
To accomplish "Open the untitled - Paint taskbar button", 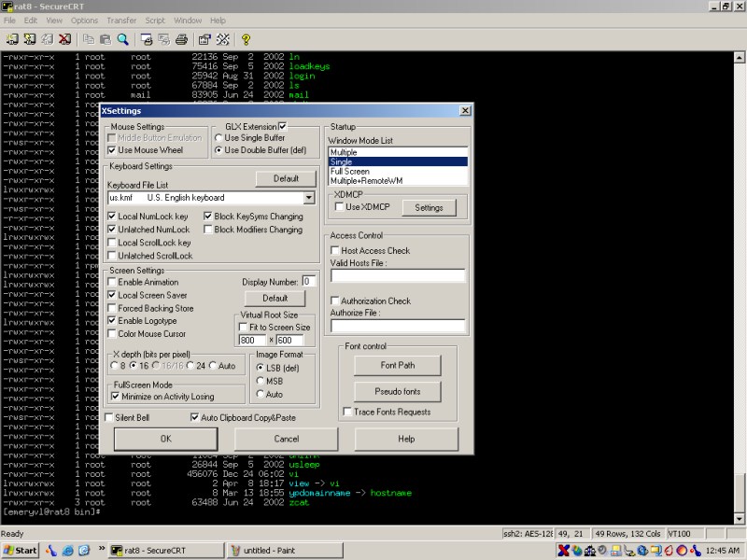I will [x=285, y=551].
